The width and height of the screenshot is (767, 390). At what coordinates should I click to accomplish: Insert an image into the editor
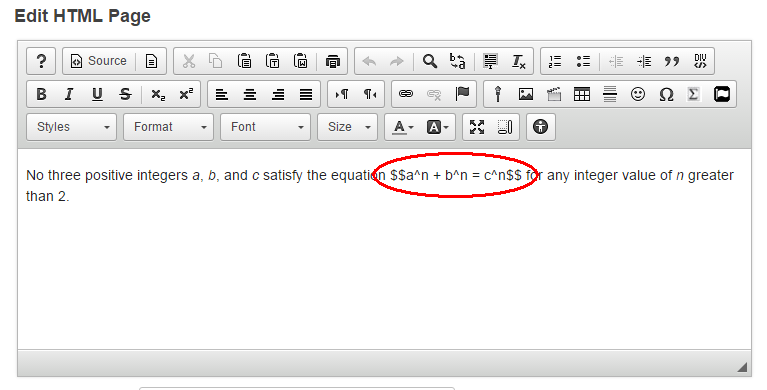(526, 94)
